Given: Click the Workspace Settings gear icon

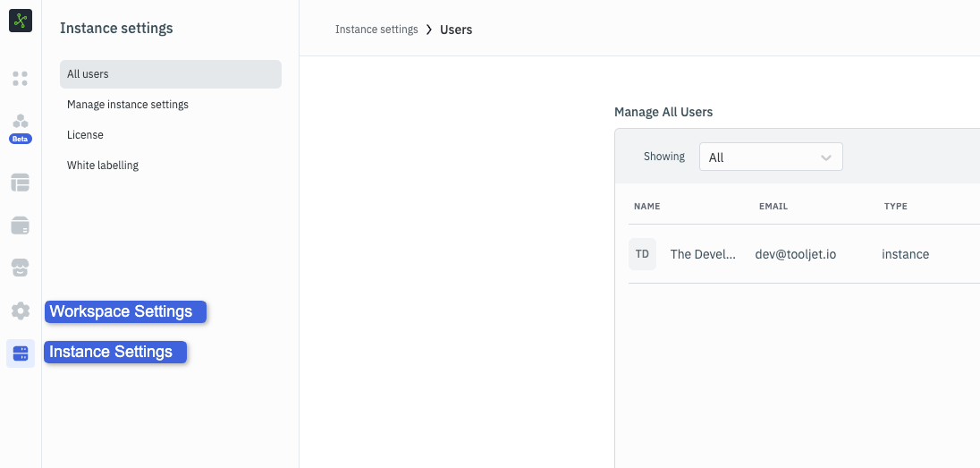Looking at the screenshot, I should [x=21, y=311].
